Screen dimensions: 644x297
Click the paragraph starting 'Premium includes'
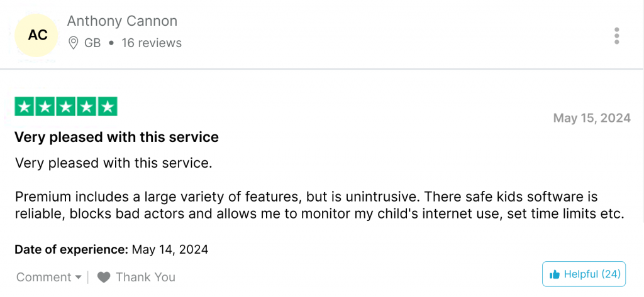(319, 205)
